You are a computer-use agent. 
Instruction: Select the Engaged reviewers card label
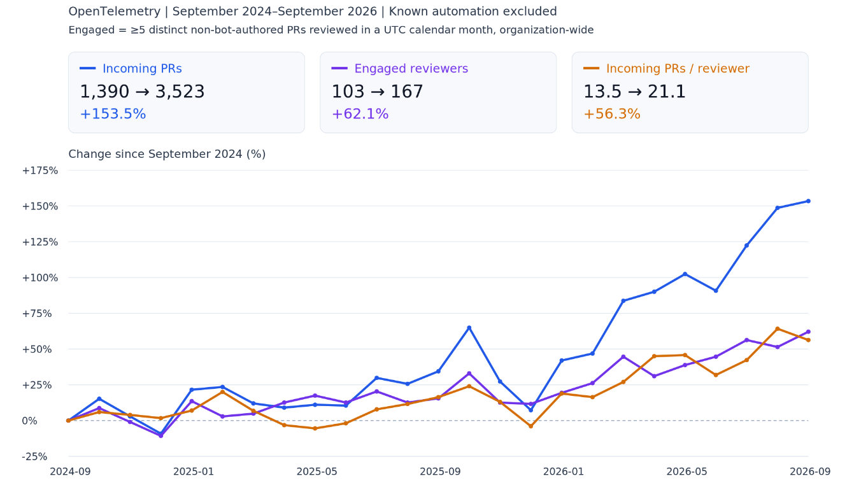[411, 69]
